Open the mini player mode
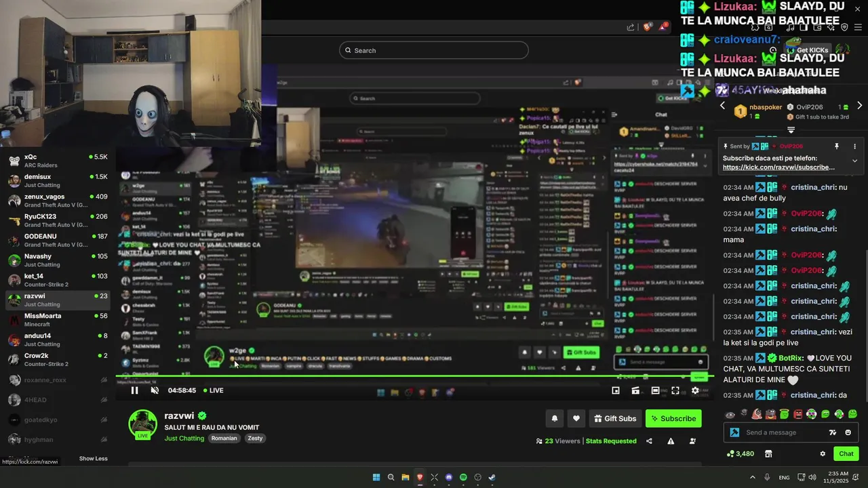 (x=616, y=390)
